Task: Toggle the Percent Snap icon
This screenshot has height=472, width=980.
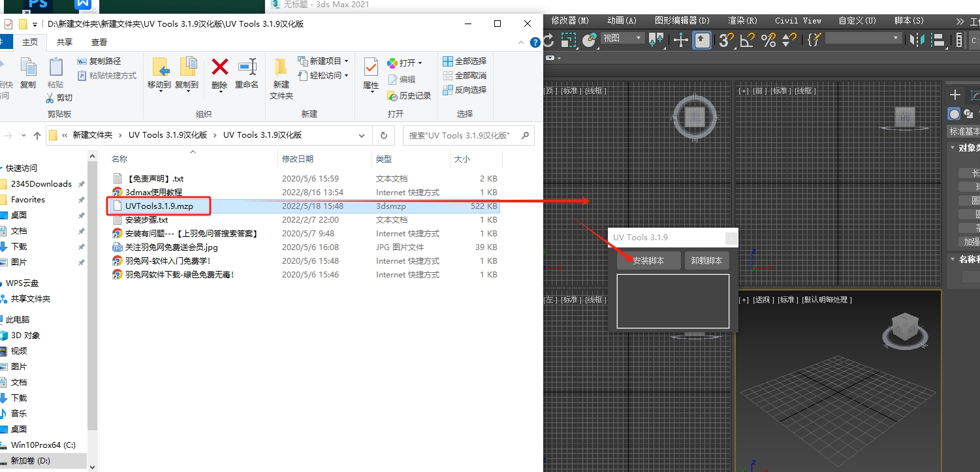Action: tap(768, 40)
